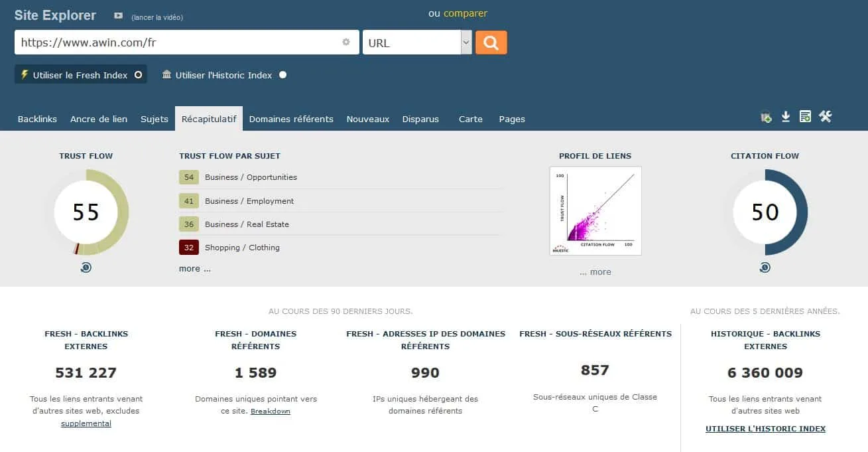
Task: Click the bank building Historic Index icon
Action: 166,74
